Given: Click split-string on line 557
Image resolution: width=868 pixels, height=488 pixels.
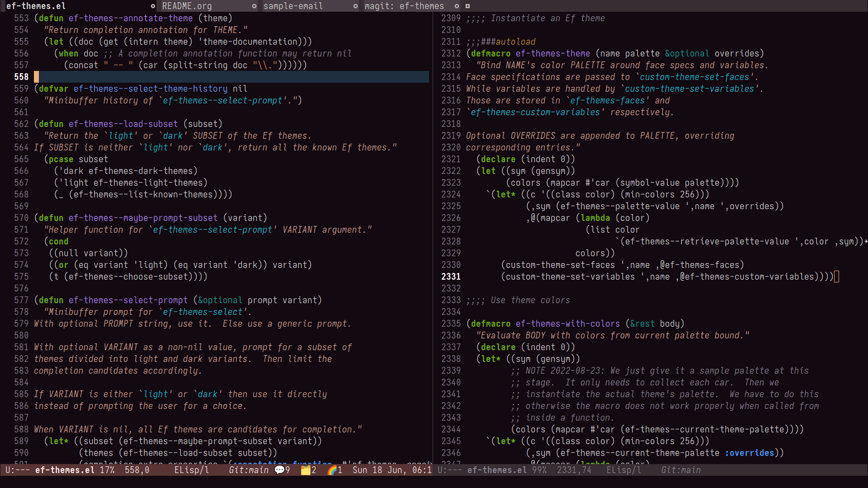Looking at the screenshot, I should tap(198, 65).
